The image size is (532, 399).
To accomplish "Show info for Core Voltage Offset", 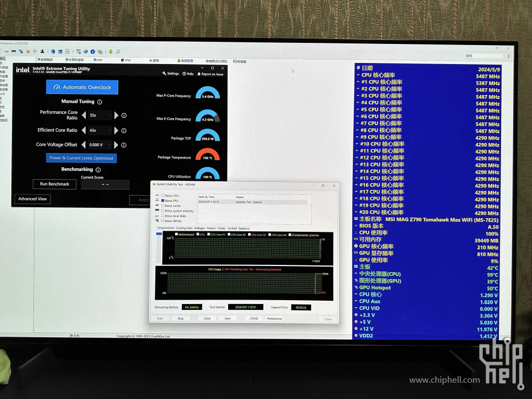I will tap(124, 145).
